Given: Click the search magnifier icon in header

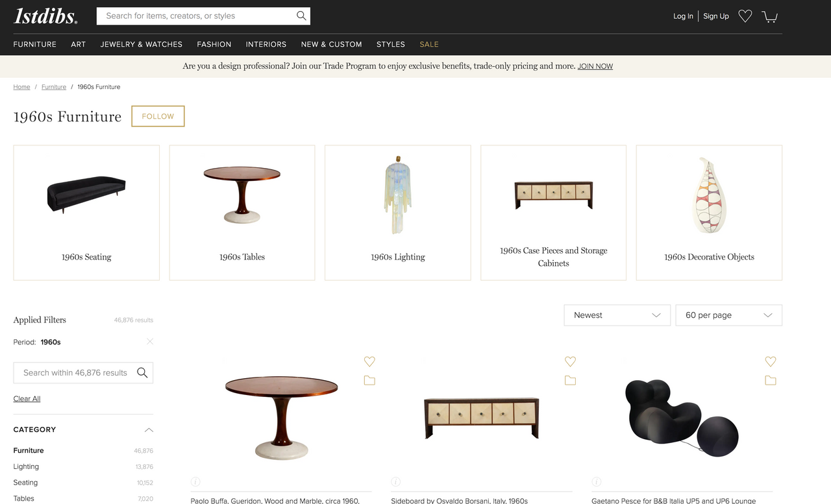Looking at the screenshot, I should (301, 16).
